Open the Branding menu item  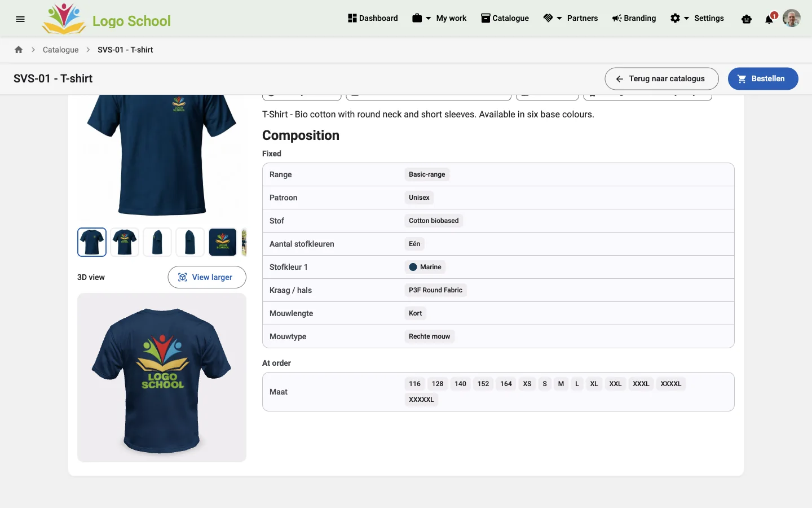point(634,18)
